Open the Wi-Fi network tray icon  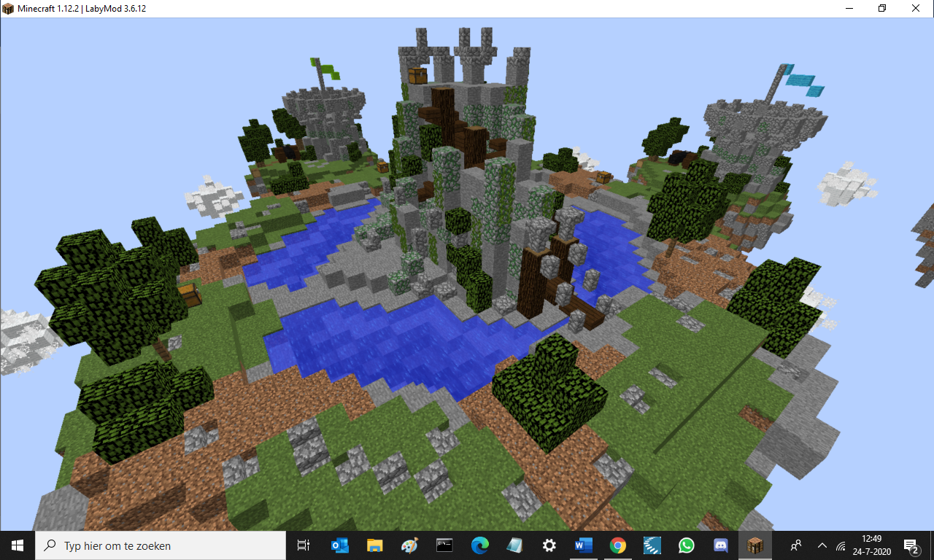[x=841, y=545]
